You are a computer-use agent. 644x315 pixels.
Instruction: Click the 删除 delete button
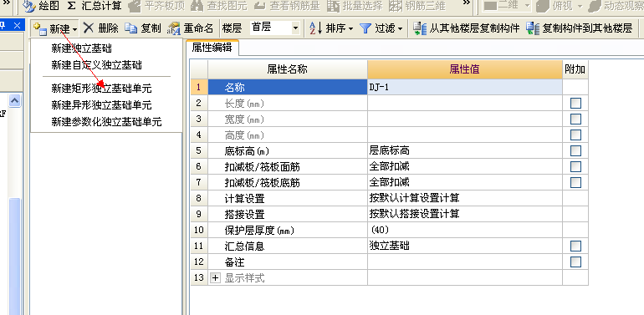(101, 28)
